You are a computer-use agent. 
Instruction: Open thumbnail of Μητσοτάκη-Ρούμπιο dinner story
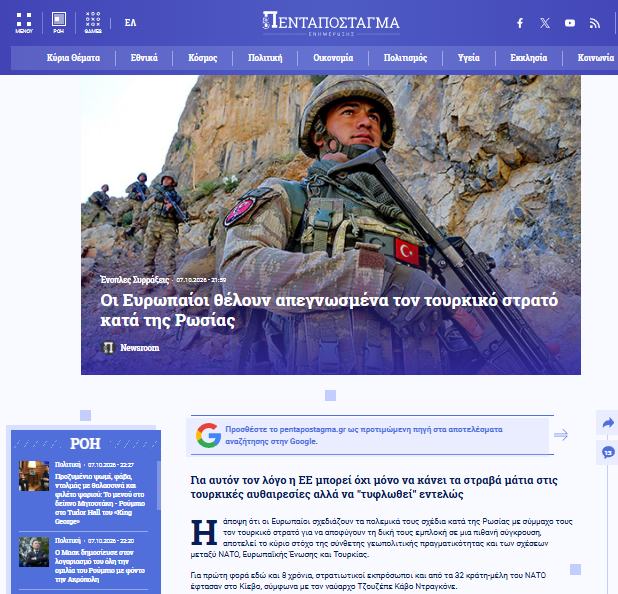34,476
